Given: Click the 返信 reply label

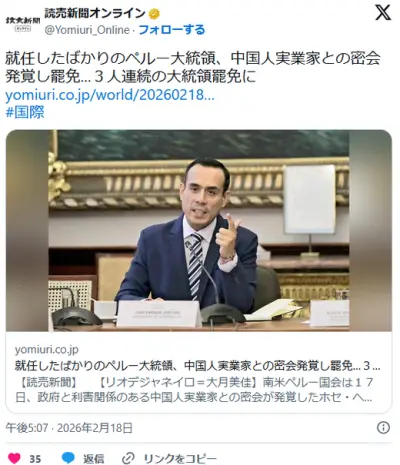Looking at the screenshot, I should (x=93, y=459).
